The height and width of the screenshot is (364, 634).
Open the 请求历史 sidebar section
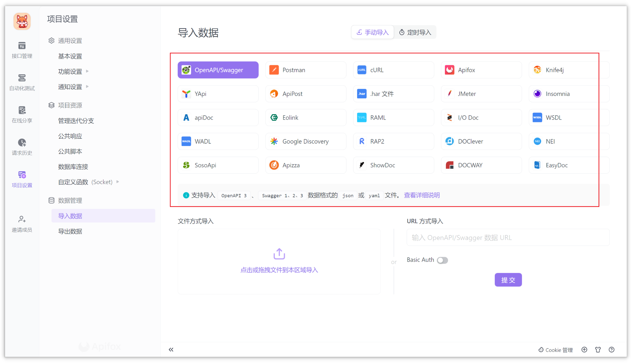pos(22,147)
